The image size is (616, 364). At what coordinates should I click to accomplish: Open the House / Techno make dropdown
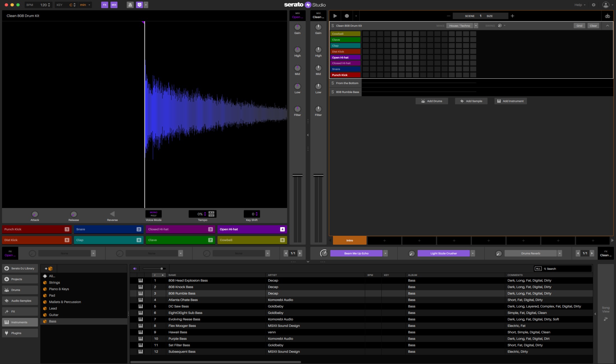click(476, 26)
